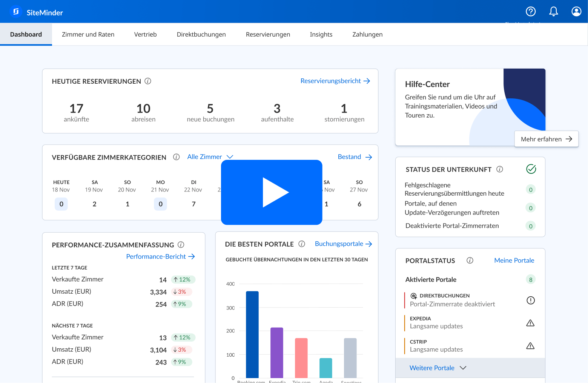Open the notifications bell
This screenshot has height=383, width=588.
(x=553, y=12)
